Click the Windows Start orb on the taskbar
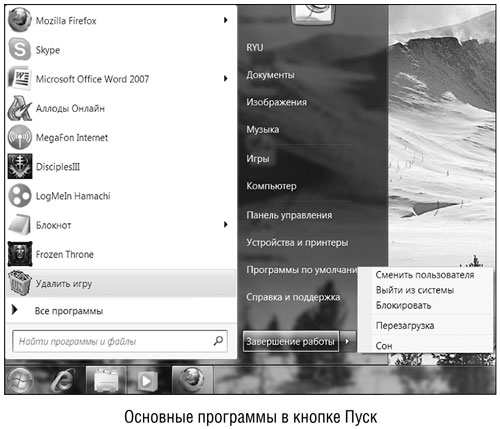 click(20, 380)
